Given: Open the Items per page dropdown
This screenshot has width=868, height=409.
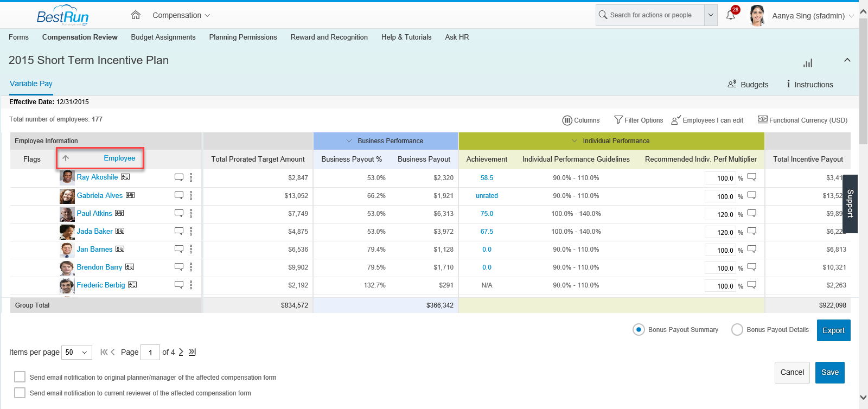Looking at the screenshot, I should (76, 352).
